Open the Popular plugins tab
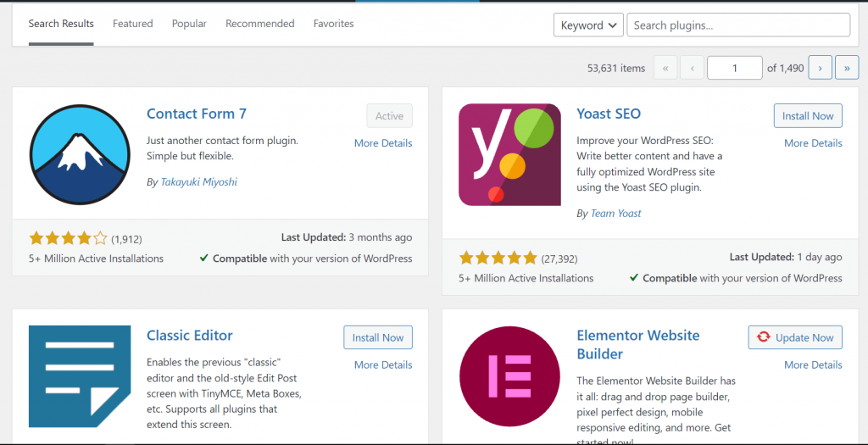Viewport: 868px width, 445px height. tap(189, 24)
